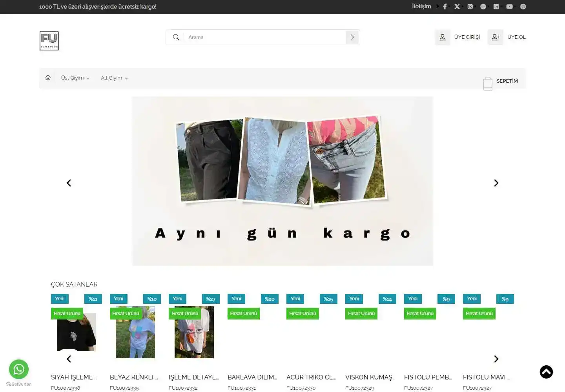Open the Instagram social icon
This screenshot has width=565, height=392.
(x=470, y=7)
